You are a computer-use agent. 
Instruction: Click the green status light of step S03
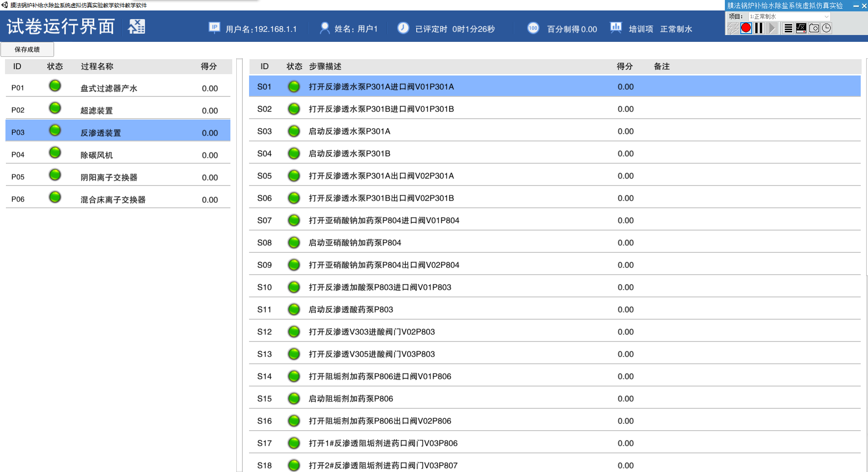[x=294, y=131]
